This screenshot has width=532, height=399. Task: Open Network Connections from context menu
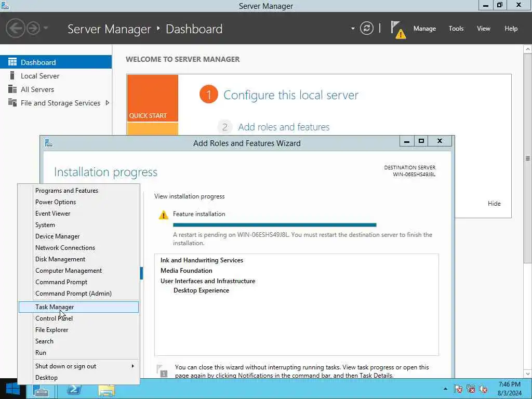click(x=78, y=248)
